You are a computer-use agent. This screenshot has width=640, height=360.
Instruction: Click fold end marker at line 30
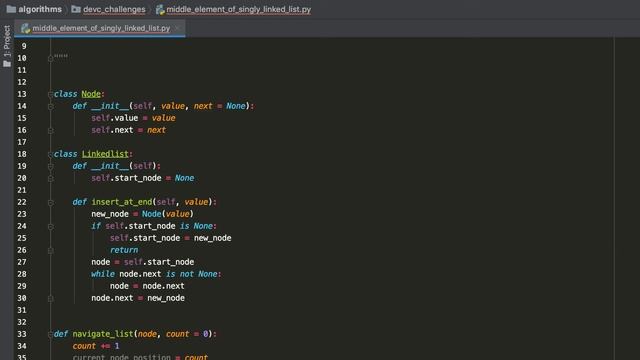coord(51,298)
